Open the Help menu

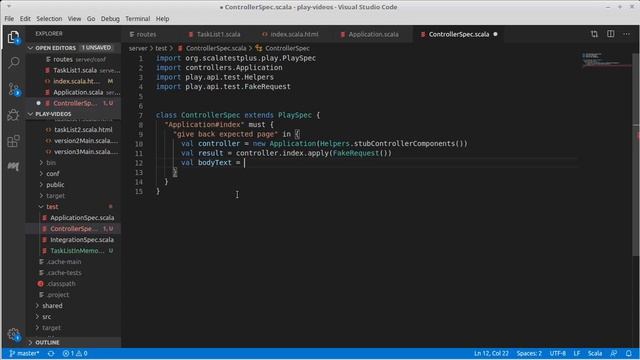point(162,19)
